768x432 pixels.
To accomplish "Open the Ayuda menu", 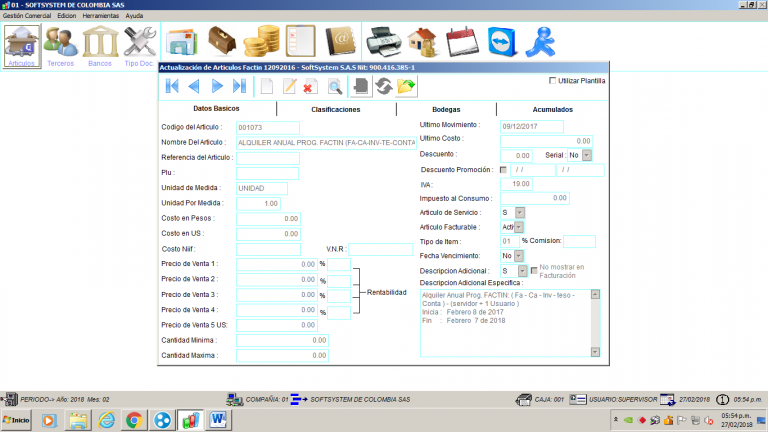I will [134, 16].
